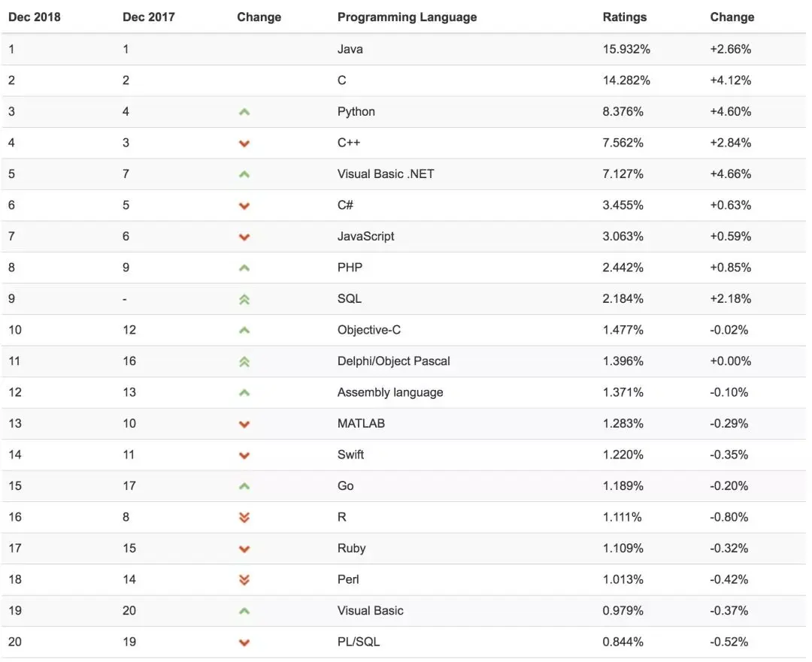Click the down arrow beside JavaScript
812x662 pixels.
[244, 237]
